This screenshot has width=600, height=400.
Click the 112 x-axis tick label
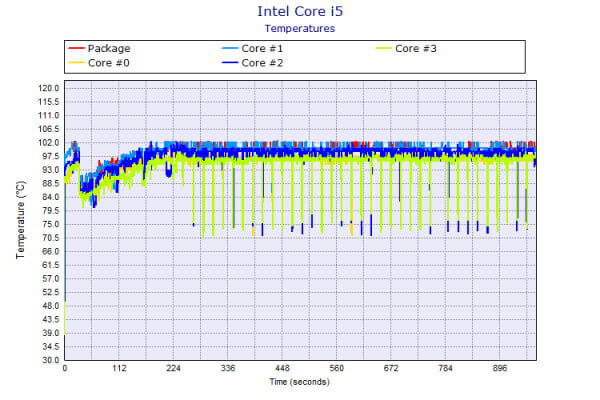tap(119, 369)
